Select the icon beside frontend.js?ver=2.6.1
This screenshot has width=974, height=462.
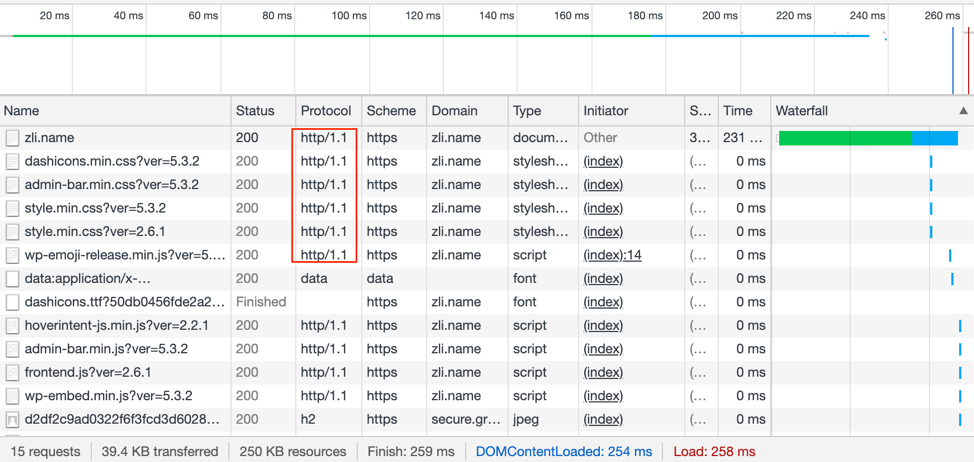[x=13, y=373]
